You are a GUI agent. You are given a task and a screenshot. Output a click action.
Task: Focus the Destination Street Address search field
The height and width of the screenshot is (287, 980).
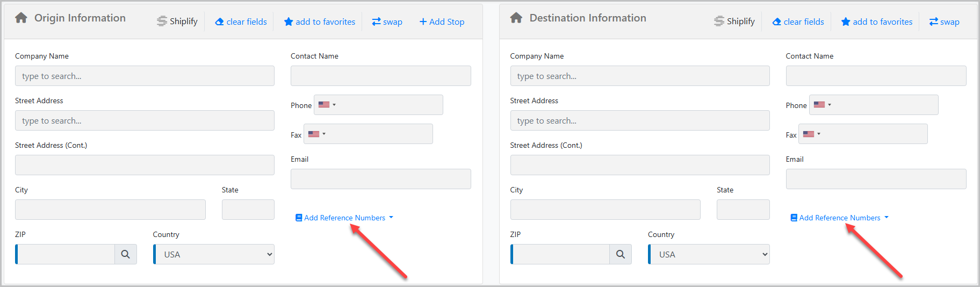click(640, 120)
